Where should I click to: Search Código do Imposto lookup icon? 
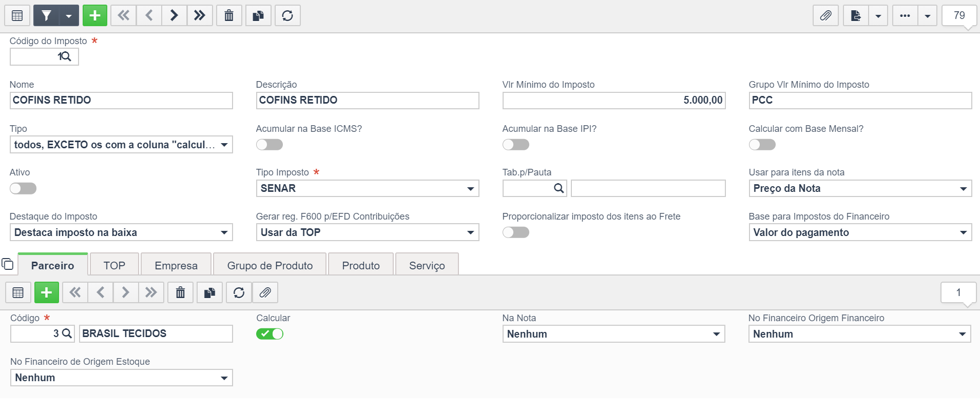[67, 56]
